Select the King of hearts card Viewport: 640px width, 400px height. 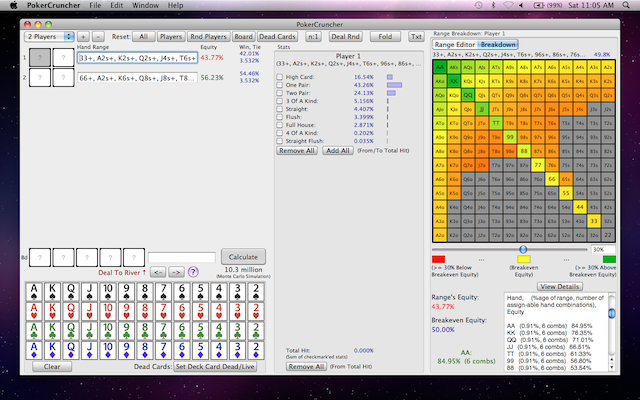52,311
